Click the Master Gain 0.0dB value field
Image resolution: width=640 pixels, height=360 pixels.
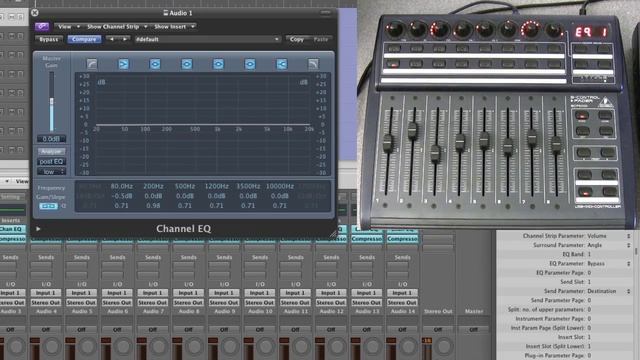(51, 139)
